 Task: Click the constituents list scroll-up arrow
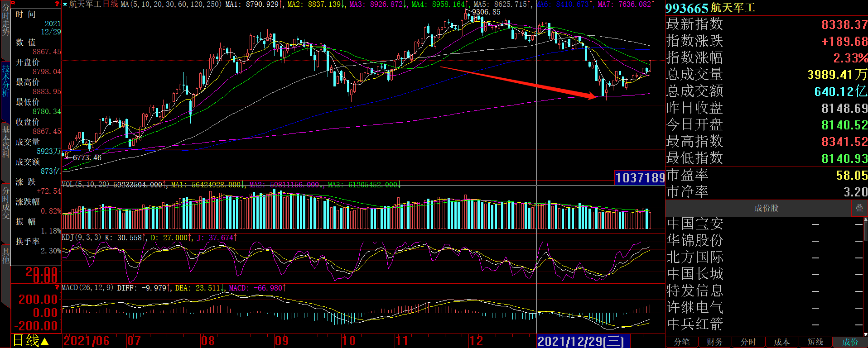click(866, 219)
